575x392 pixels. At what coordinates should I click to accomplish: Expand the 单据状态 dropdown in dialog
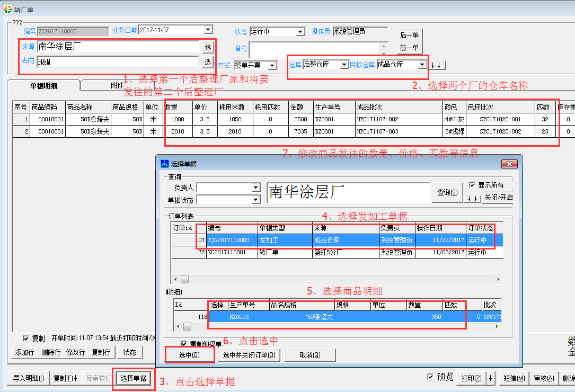click(256, 200)
